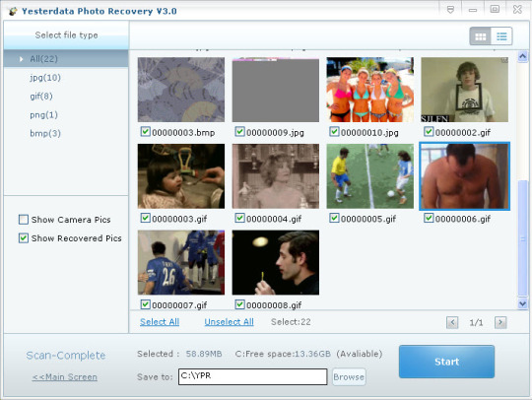The width and height of the screenshot is (532, 400).
Task: Click the Select All link
Action: click(160, 322)
